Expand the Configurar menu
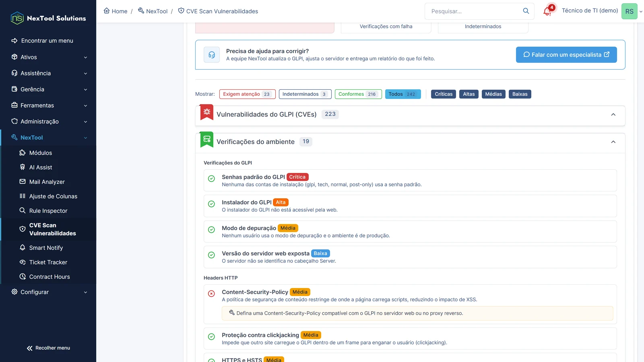644x362 pixels. [48, 292]
